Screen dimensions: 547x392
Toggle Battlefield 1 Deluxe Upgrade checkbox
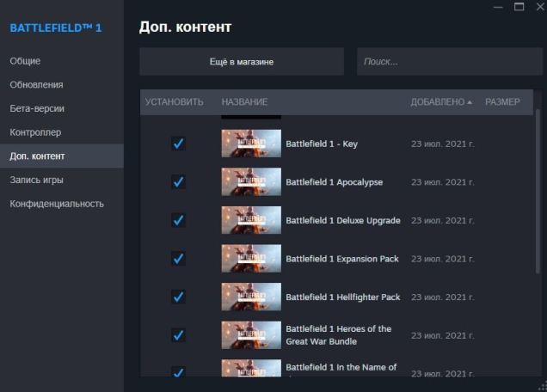(x=178, y=220)
